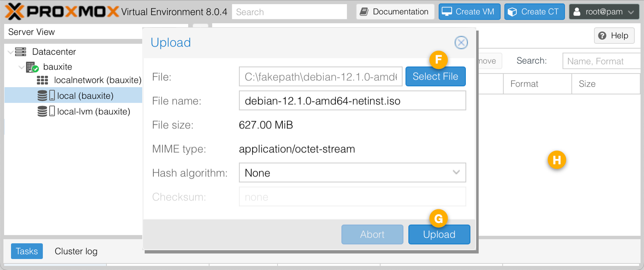Click the local (bauxite) database icon
This screenshot has width=644, height=270.
(x=42, y=96)
